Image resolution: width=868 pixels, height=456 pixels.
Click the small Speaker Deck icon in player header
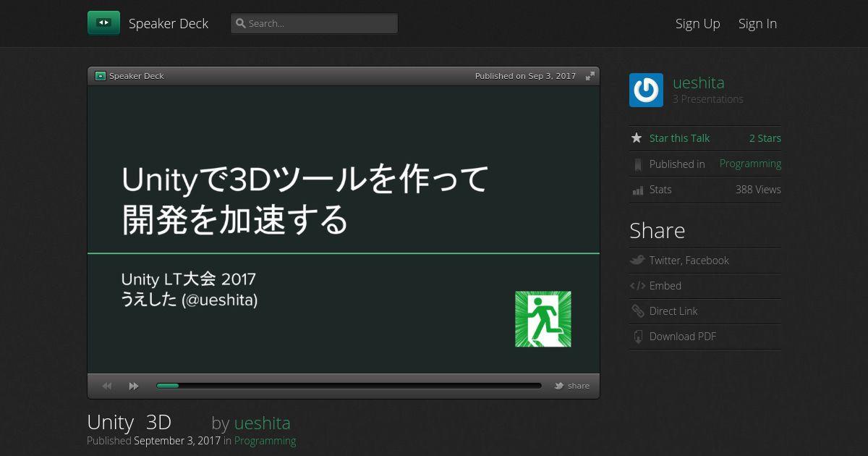click(x=101, y=76)
